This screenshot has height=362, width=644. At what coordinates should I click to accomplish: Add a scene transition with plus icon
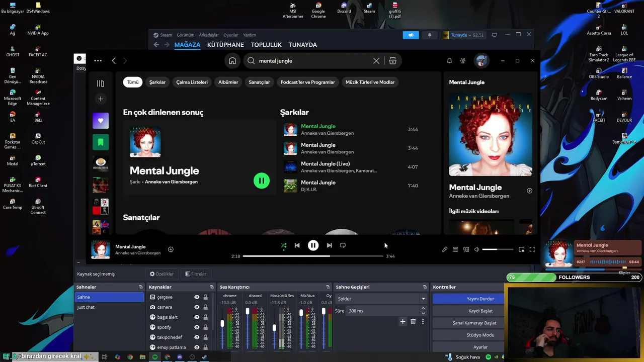tap(403, 321)
